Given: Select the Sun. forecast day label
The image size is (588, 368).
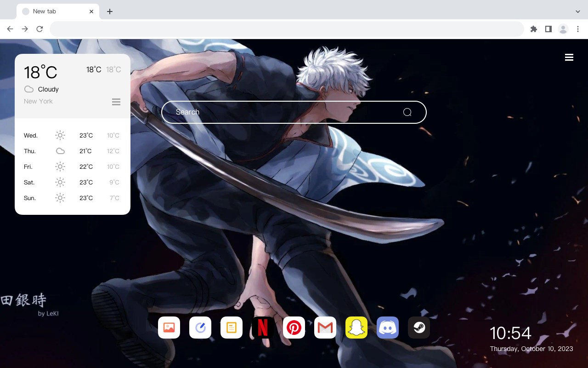Looking at the screenshot, I should point(30,198).
